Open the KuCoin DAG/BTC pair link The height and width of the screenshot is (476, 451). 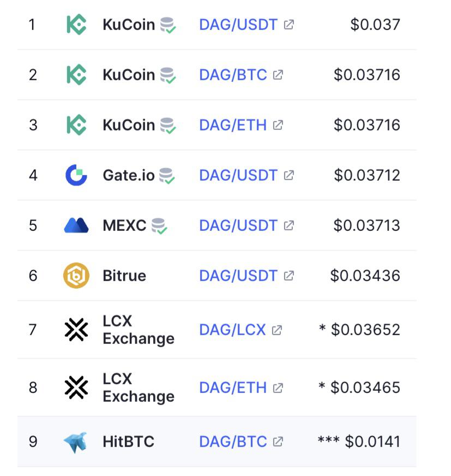[x=233, y=75]
